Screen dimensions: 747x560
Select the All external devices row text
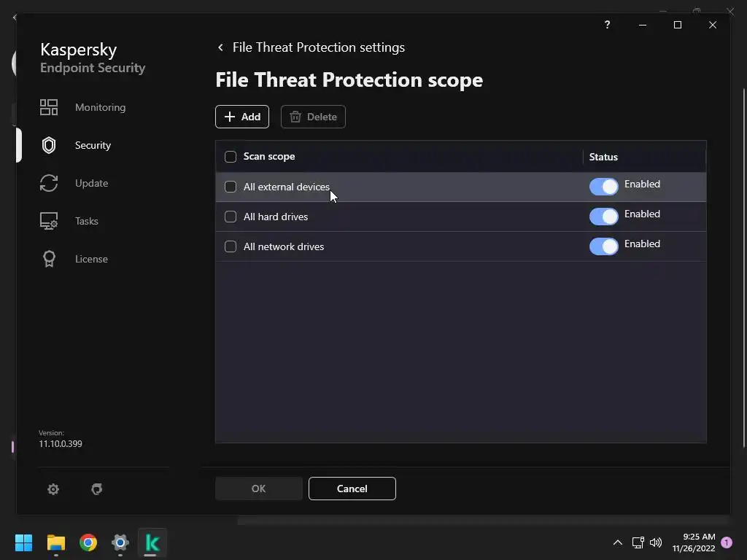tap(286, 187)
